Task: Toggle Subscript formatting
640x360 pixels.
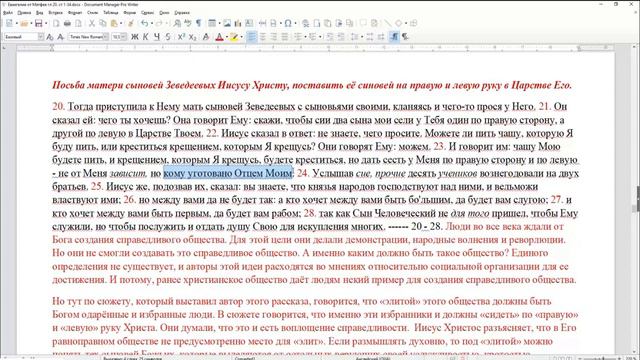Action: tap(192, 37)
